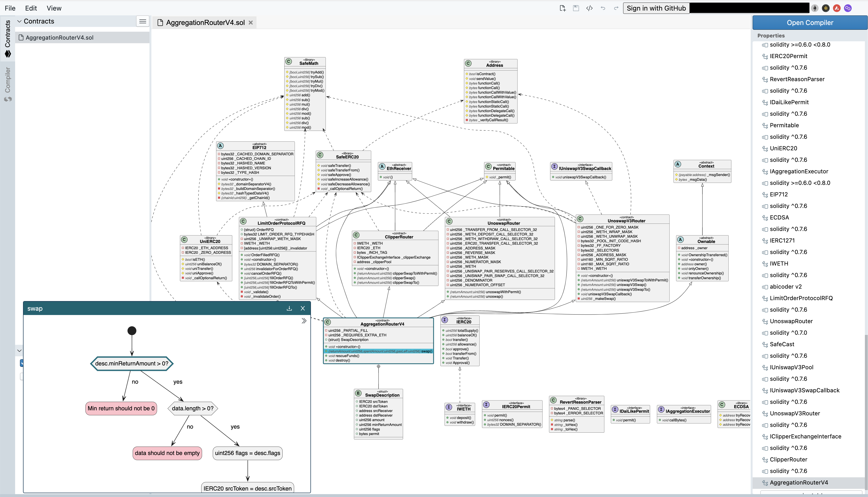The height and width of the screenshot is (497, 868).
Task: Select AggregationRouterV4.sol in contracts list
Action: (59, 37)
